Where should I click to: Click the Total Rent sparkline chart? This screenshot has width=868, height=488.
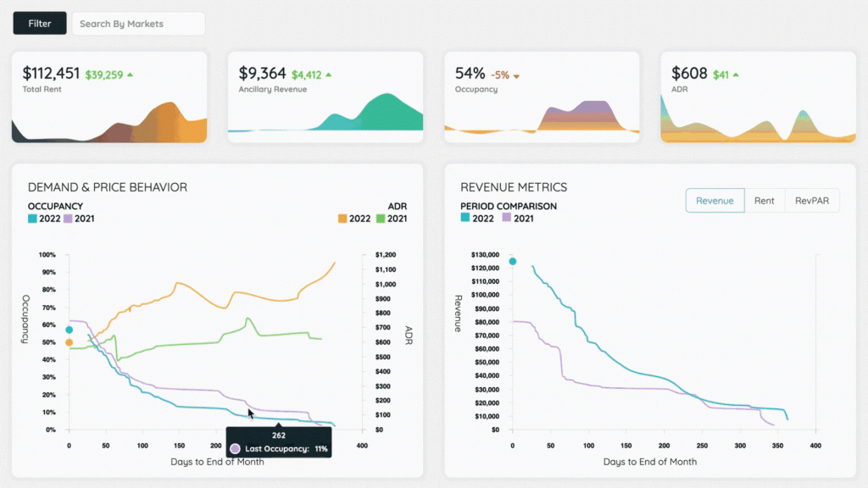point(108,123)
